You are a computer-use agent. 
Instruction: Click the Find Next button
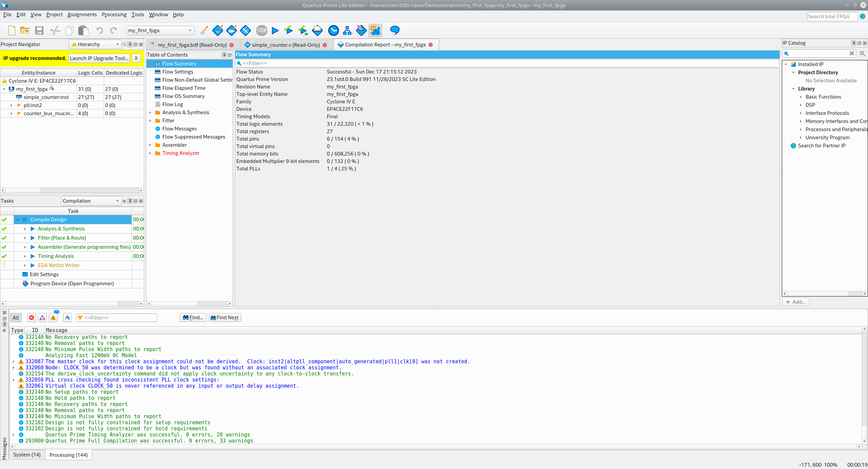point(225,318)
